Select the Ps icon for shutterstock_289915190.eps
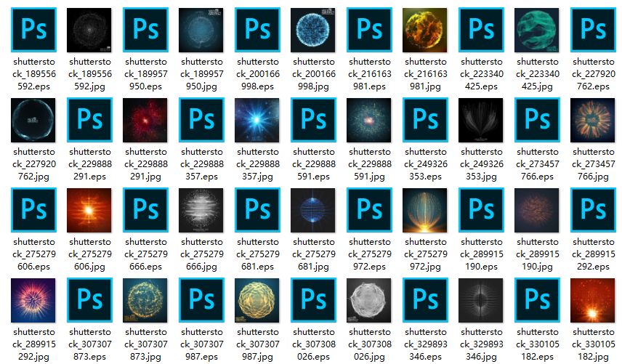Screen dimensions: 622x364 click(481, 210)
